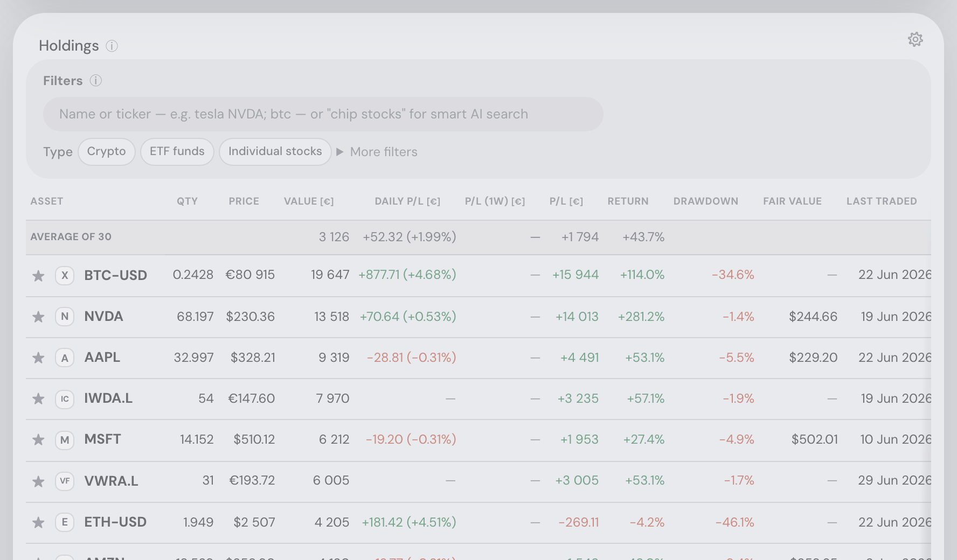Sort by the RETURN column header
Viewport: 957px width, 560px height.
(628, 201)
